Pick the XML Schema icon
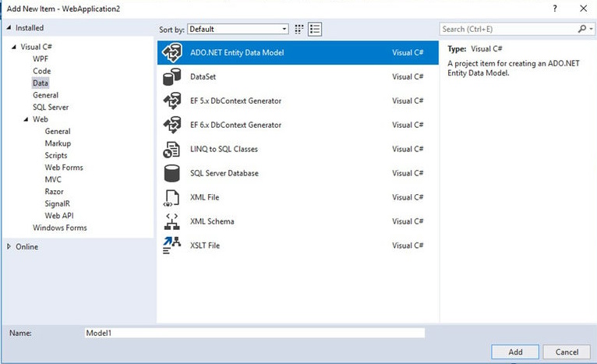 [171, 221]
